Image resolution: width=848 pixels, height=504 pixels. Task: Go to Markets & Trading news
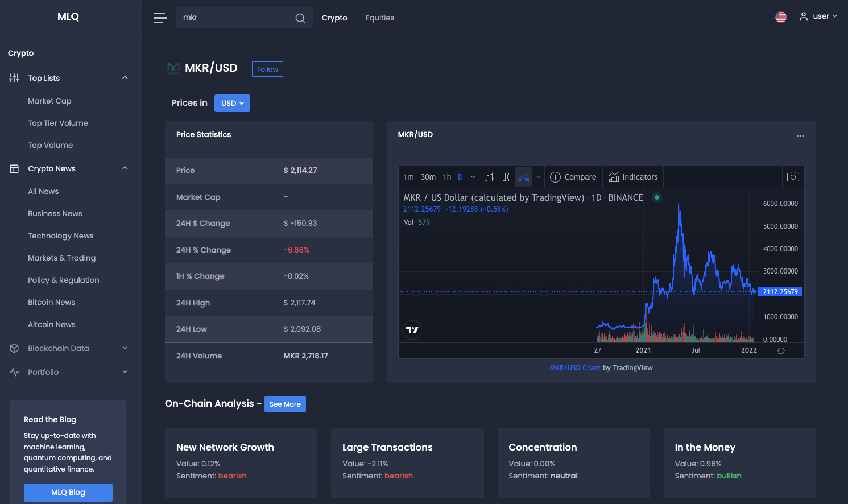[61, 258]
